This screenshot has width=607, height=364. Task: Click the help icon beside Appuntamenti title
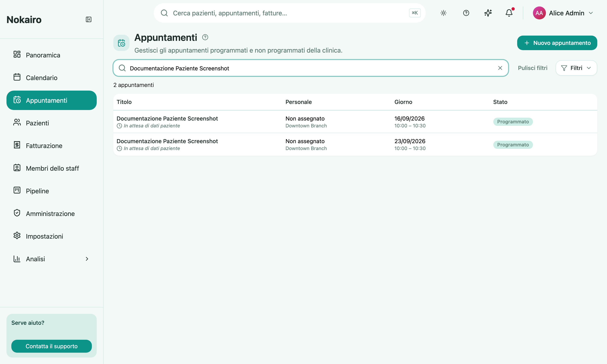[205, 37]
